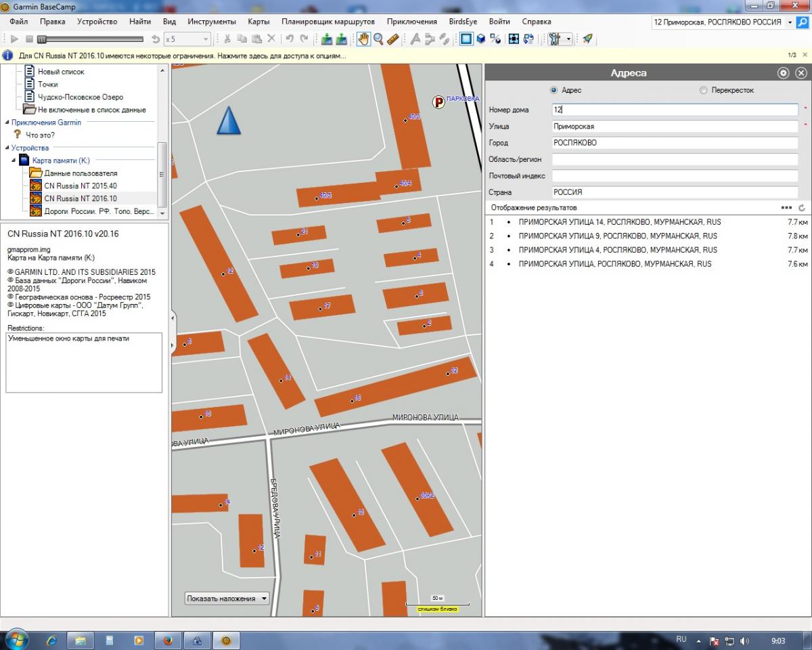Viewport: 812px width, 650px height.
Task: Click the playback position slider
Action: pos(91,39)
